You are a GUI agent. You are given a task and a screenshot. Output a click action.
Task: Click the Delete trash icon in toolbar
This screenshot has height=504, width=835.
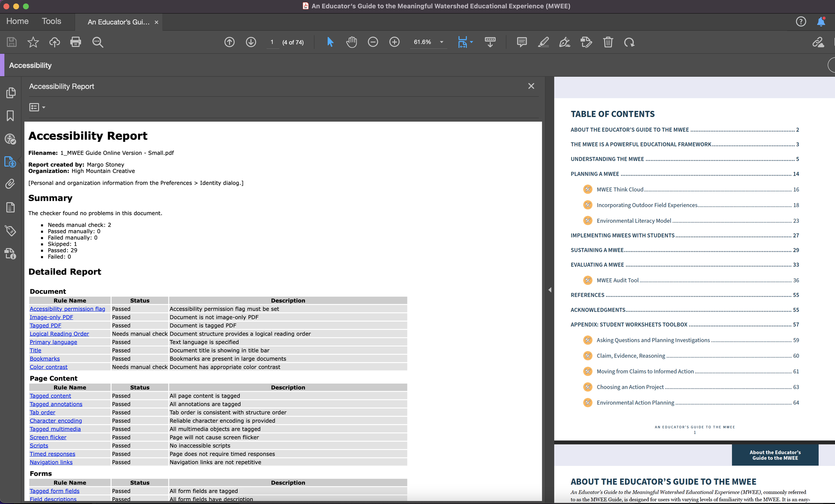[x=608, y=42]
